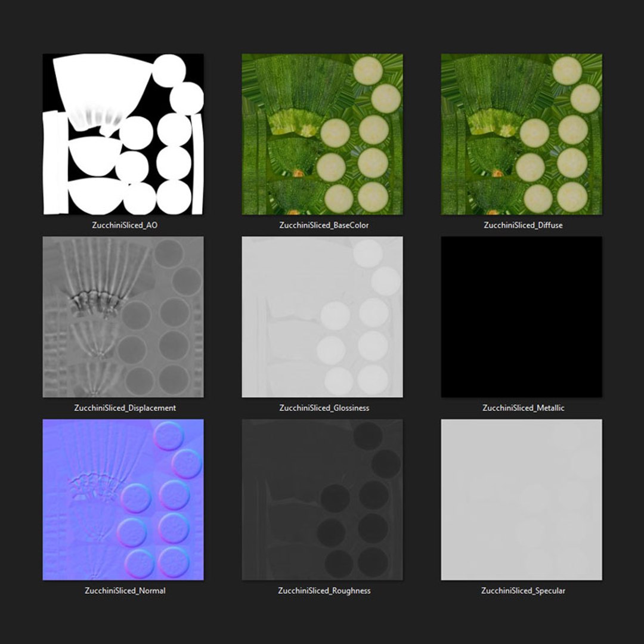
Task: Select the ZucchiniSliced_Specular file name label
Action: tap(524, 590)
